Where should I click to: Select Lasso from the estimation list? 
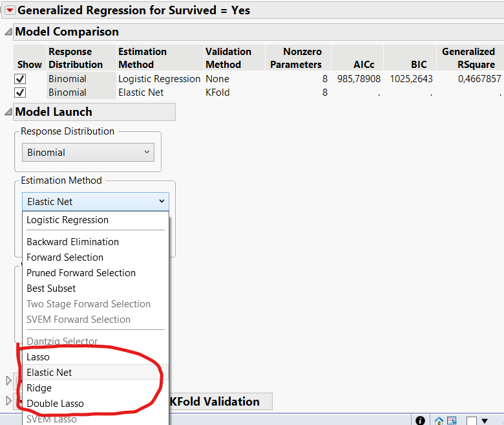38,357
